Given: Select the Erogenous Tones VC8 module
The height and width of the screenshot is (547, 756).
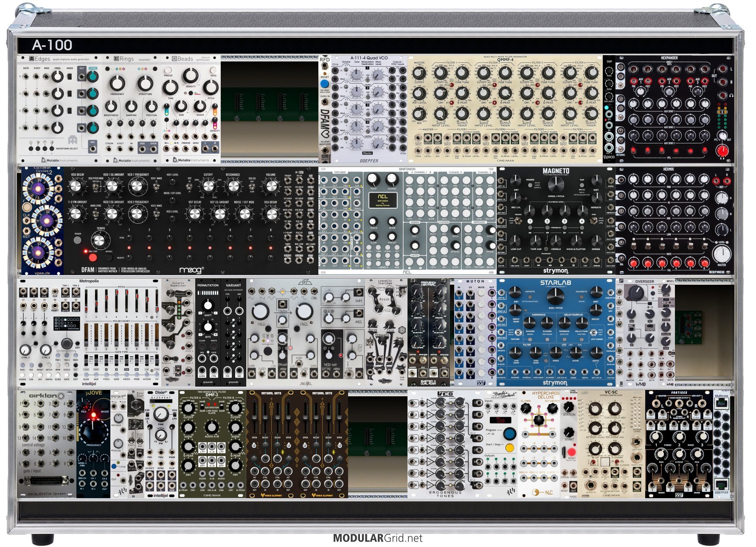Looking at the screenshot, I should click(446, 444).
